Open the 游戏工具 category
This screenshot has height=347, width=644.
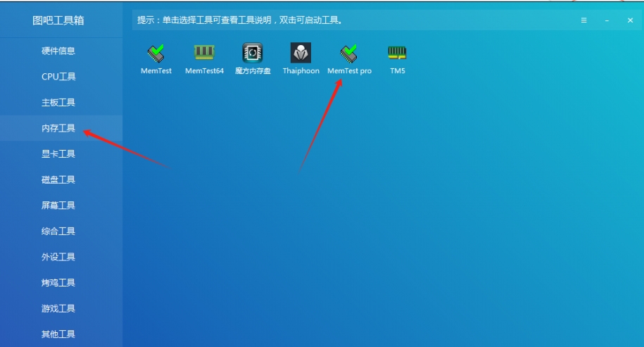point(58,308)
